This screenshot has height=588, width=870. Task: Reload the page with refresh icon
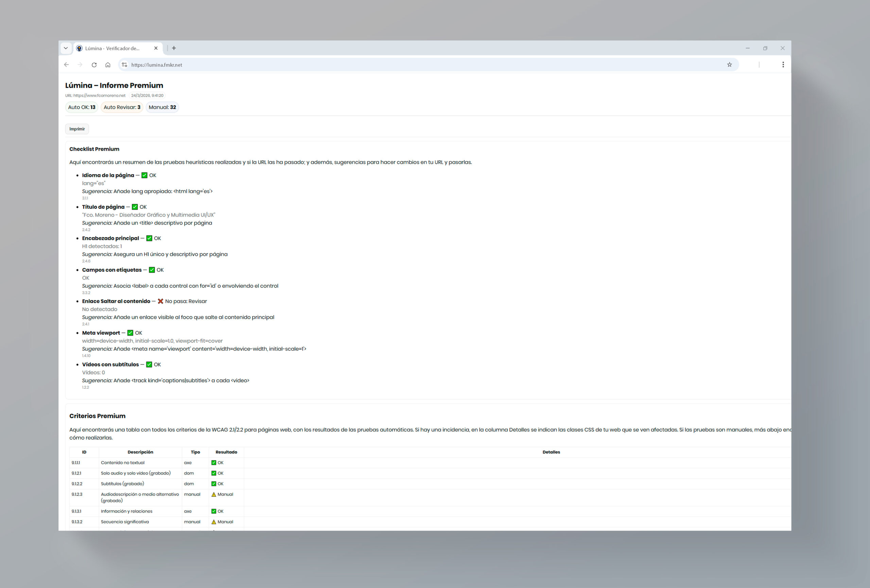click(94, 65)
